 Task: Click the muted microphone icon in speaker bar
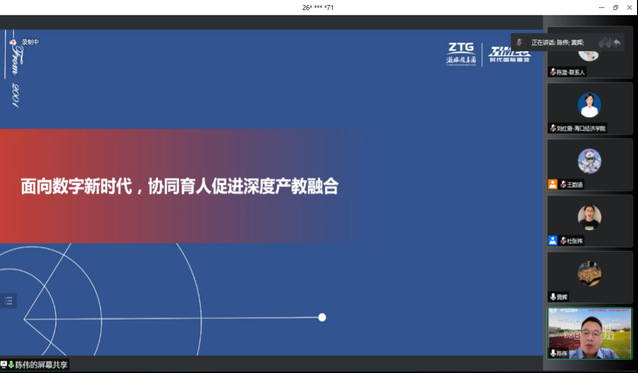(519, 42)
